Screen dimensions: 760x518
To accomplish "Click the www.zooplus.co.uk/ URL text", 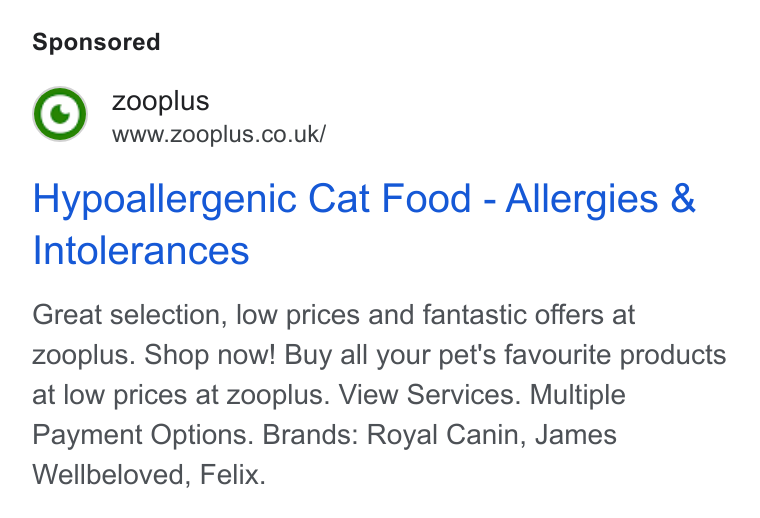I will 219,134.
